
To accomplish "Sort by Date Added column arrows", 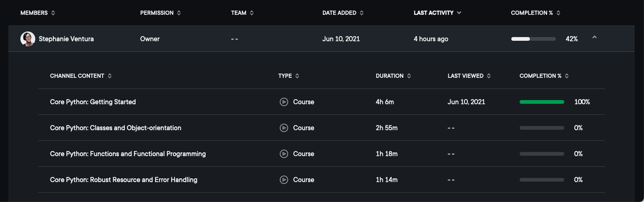I will 362,13.
